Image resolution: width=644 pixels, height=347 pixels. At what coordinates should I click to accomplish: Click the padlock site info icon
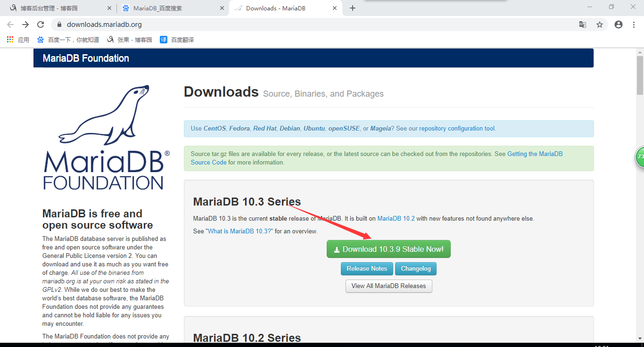click(x=59, y=25)
